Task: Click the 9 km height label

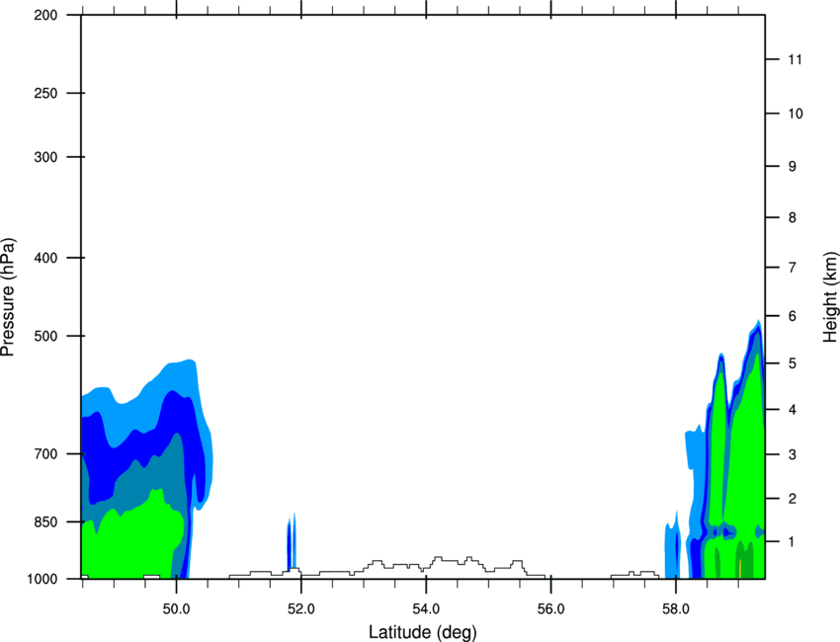Action: pyautogui.click(x=793, y=166)
